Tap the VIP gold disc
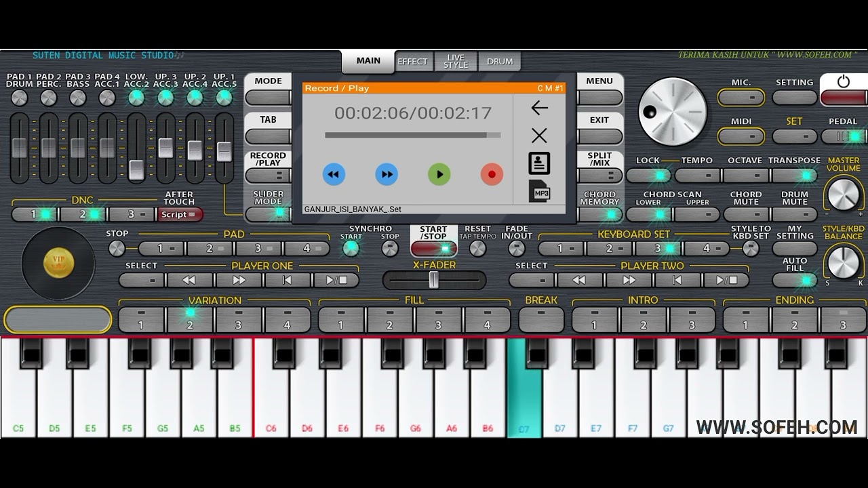This screenshot has width=868, height=488. [59, 263]
